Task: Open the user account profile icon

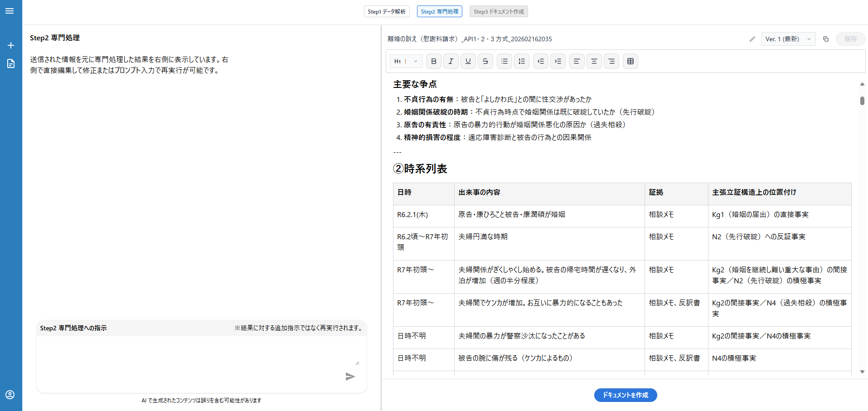Action: pos(10,395)
